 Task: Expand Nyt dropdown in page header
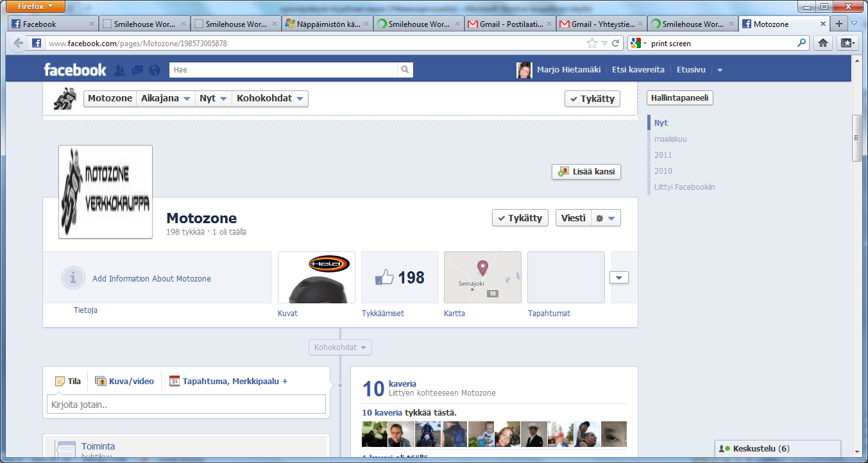pyautogui.click(x=213, y=99)
